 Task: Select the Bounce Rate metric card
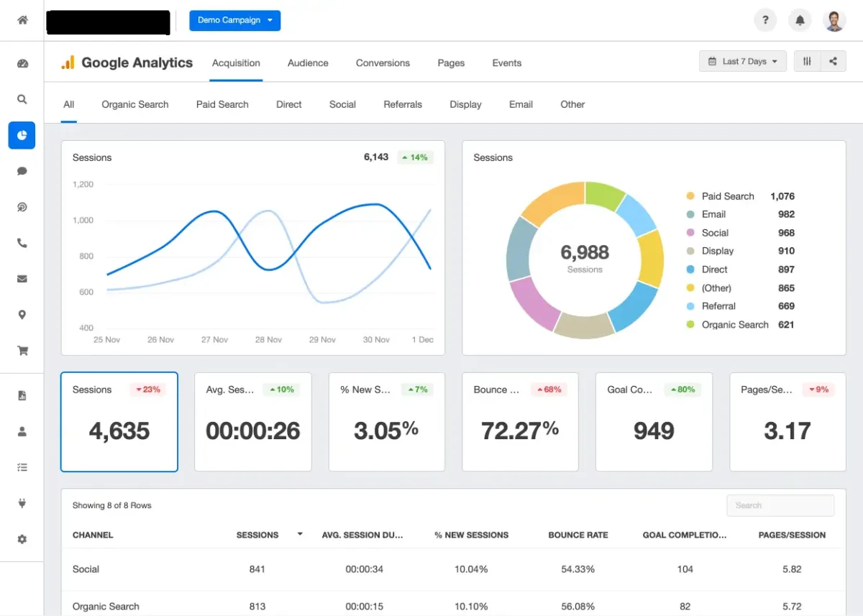click(520, 421)
